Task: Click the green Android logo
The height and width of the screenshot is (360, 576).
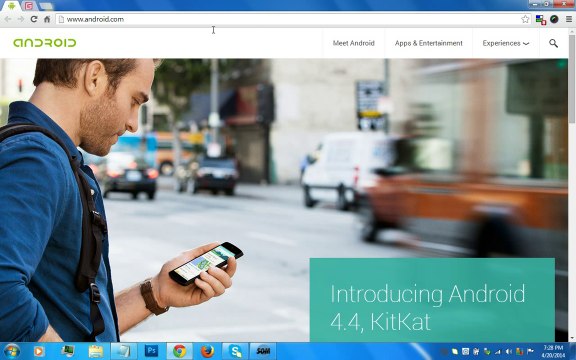Action: pyautogui.click(x=44, y=43)
